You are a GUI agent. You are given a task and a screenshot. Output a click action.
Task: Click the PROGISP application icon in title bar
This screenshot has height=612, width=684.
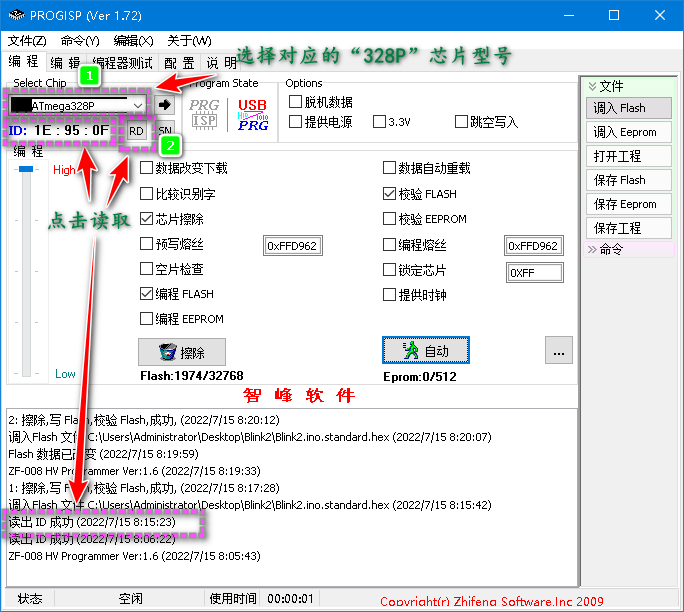pos(17,15)
